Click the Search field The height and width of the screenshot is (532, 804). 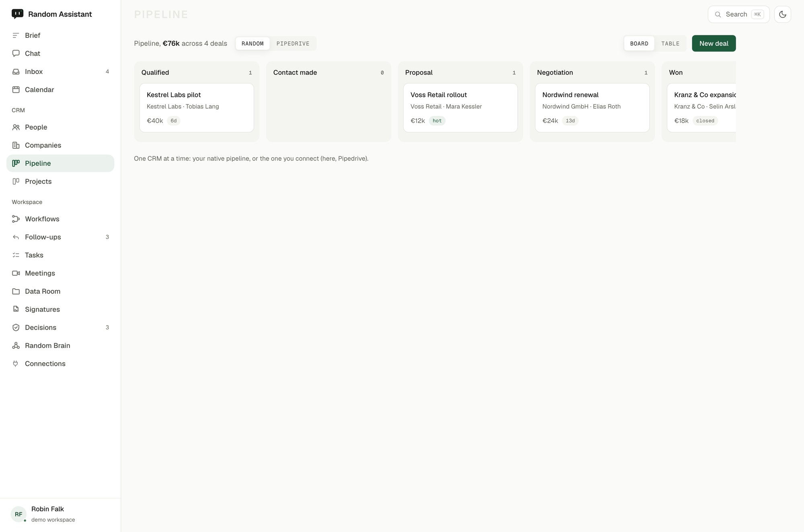pyautogui.click(x=738, y=14)
